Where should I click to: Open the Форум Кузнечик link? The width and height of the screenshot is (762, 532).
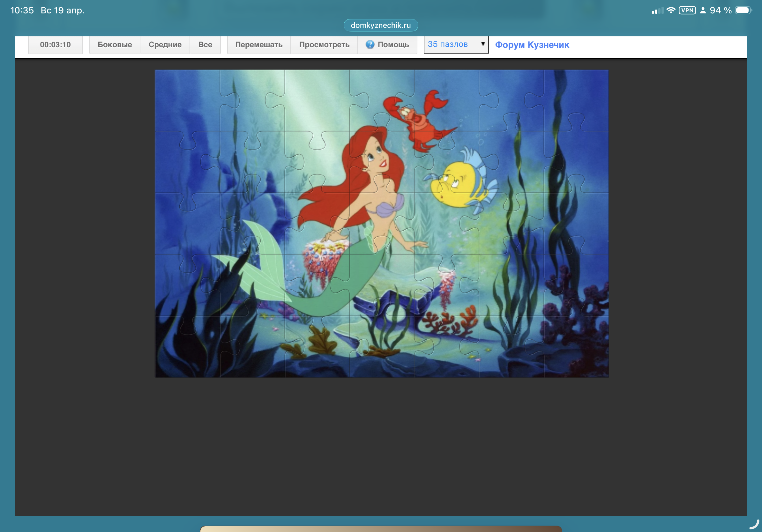point(532,45)
